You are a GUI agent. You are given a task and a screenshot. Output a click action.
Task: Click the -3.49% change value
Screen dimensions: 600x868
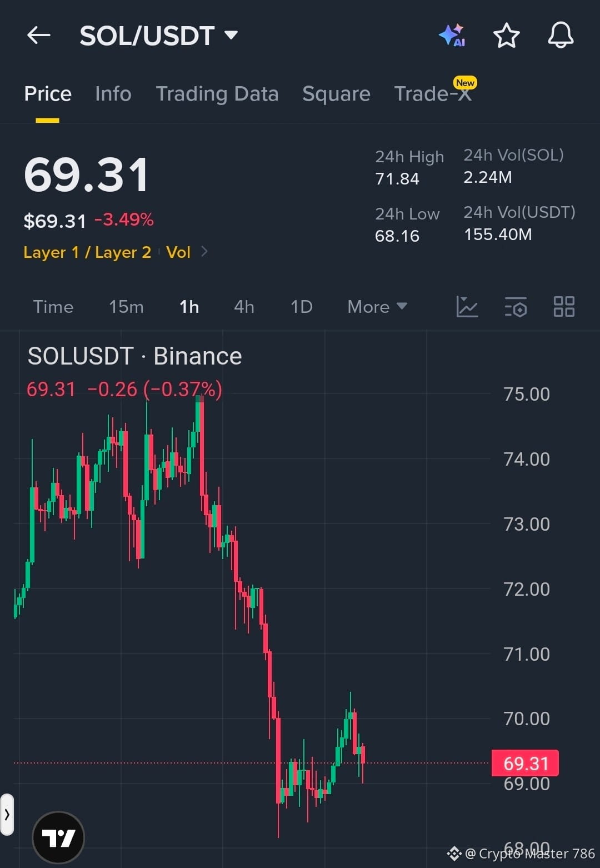tap(124, 220)
